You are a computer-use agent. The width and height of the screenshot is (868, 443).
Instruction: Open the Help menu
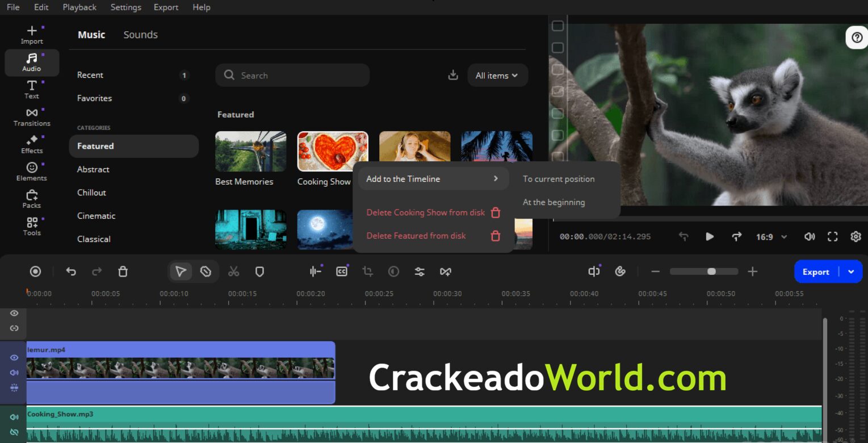(202, 7)
